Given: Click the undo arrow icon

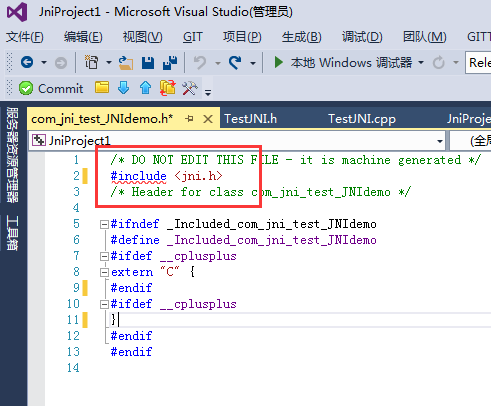Looking at the screenshot, I should tap(200, 62).
